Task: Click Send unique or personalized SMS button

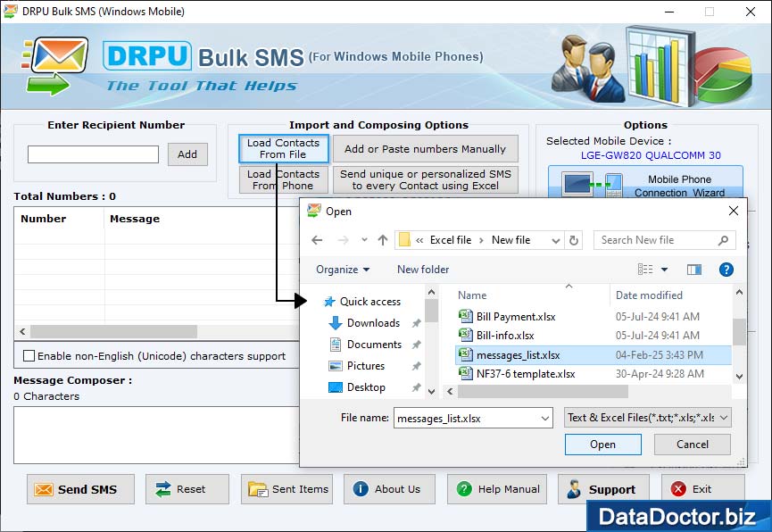Action: 426,179
